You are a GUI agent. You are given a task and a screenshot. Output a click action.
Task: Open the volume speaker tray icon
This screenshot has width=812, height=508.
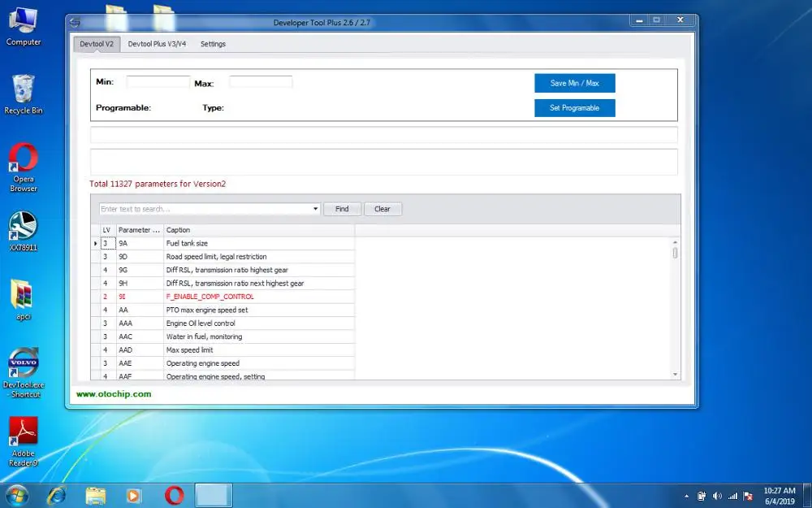click(x=717, y=496)
